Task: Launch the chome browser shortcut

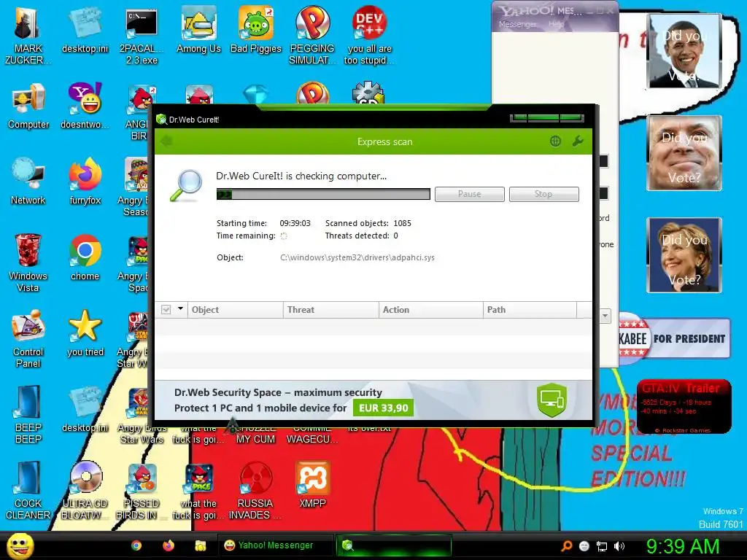Action: [x=85, y=257]
